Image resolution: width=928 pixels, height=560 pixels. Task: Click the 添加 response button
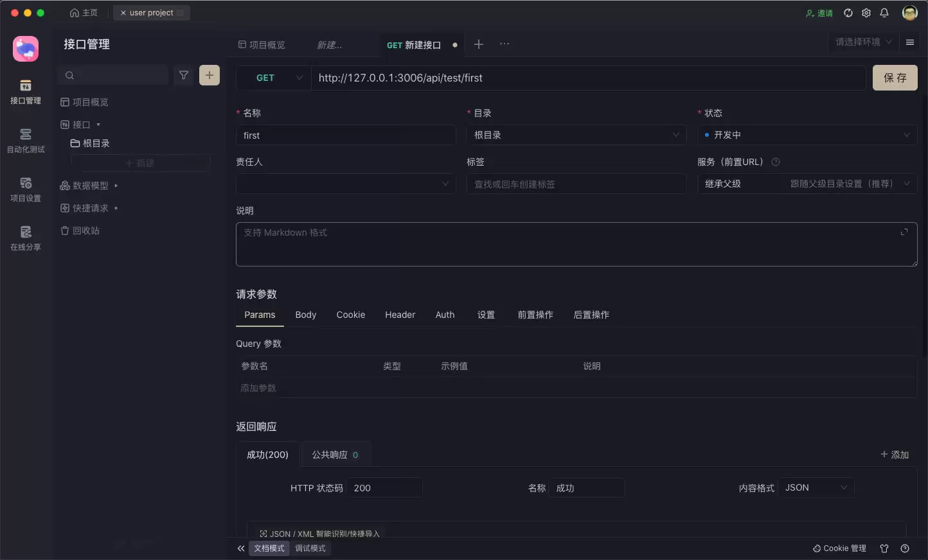(x=895, y=455)
